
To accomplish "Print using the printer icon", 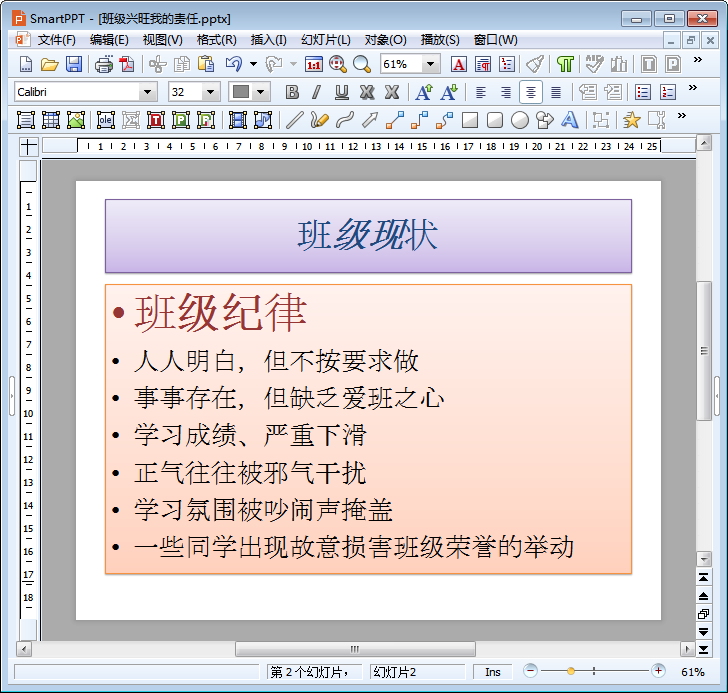I will click(104, 64).
